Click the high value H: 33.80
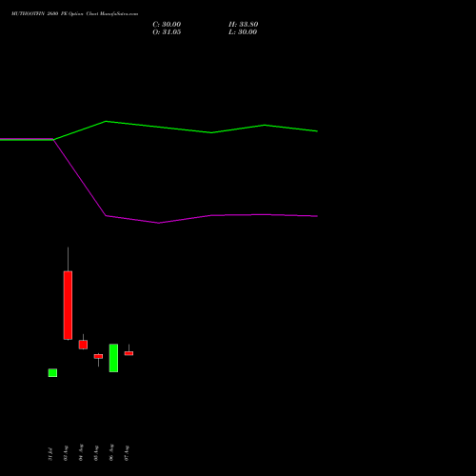Screen dimensions: 476x476 (244, 25)
